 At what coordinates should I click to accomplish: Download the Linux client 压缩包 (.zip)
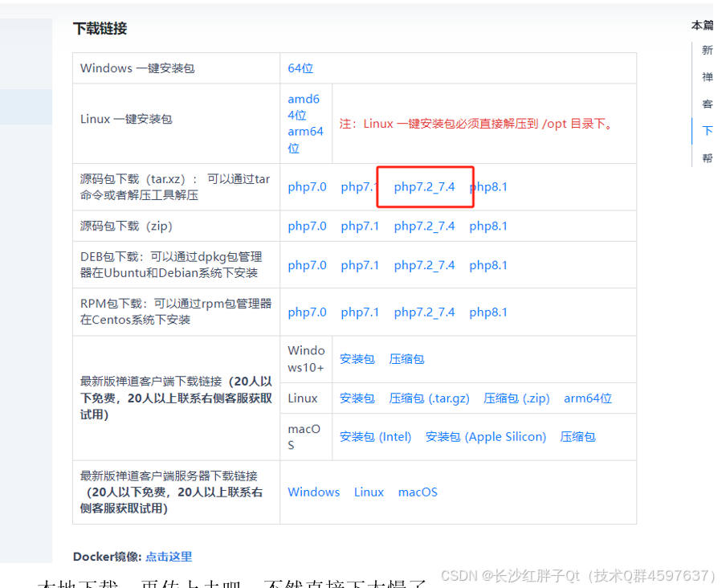click(516, 398)
